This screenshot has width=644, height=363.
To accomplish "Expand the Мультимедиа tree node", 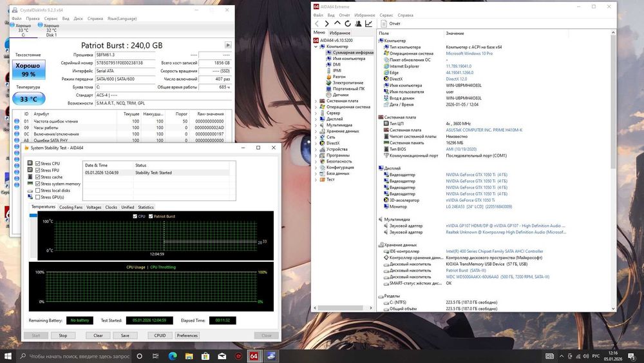I will 316,125.
